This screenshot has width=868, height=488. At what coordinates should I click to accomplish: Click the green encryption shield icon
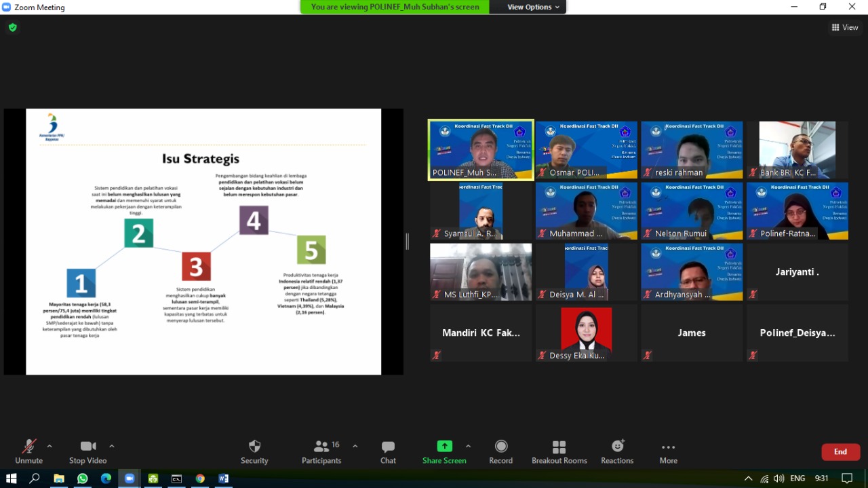pyautogui.click(x=12, y=27)
